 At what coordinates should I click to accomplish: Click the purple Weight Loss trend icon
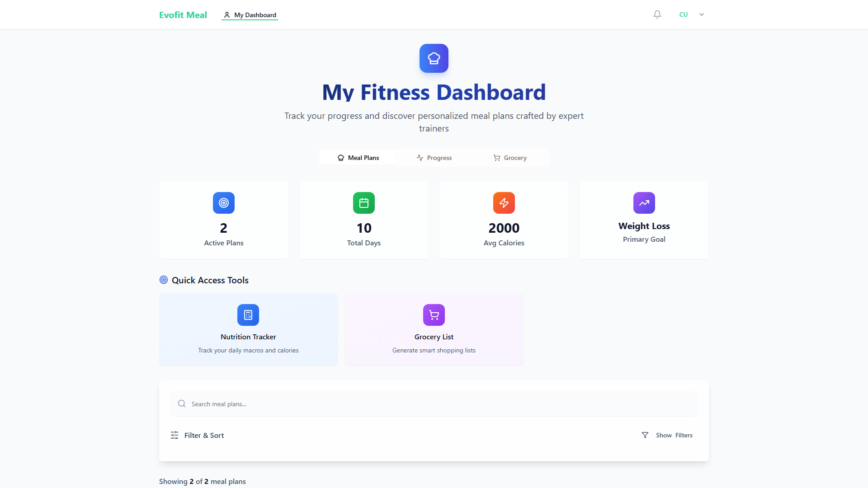point(644,203)
